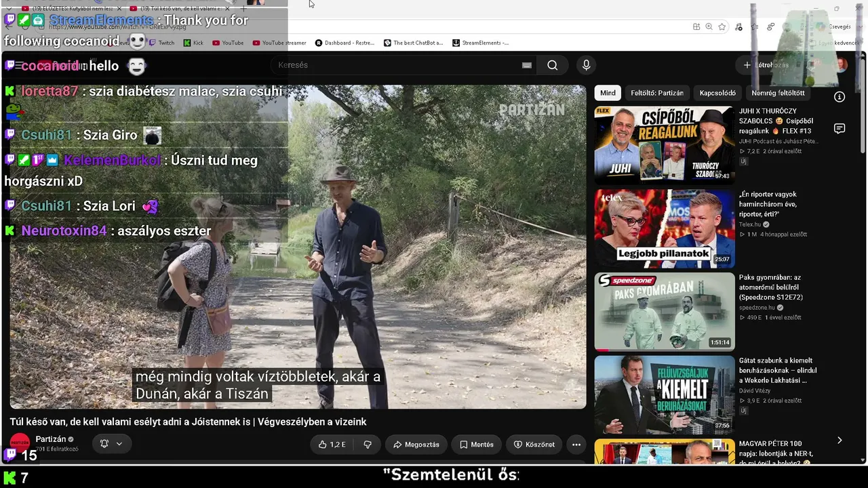Screen dimensions: 868x488
Task: Open 'MAGYAR PÉTER 100 napja' video title
Action: click(x=776, y=453)
